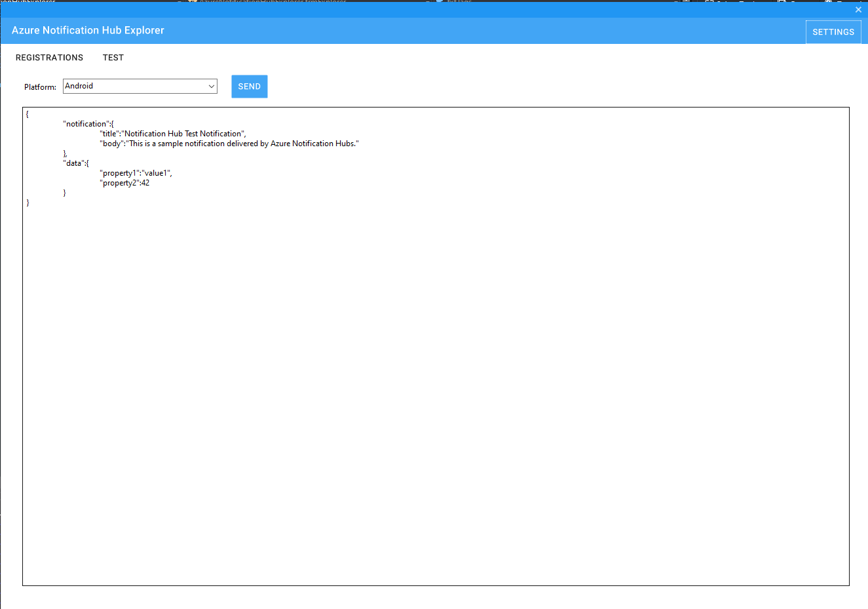Screen dimensions: 868x609
Task: Click the "title" line in the JSON payload
Action: point(173,134)
